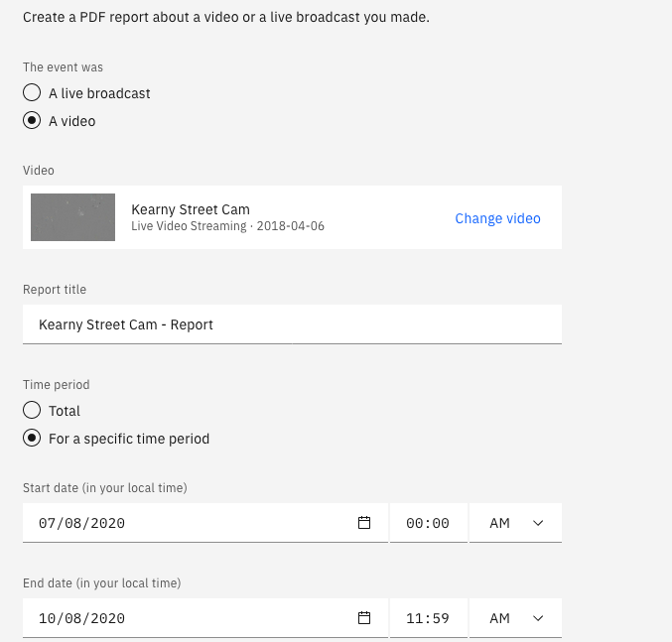Edit the start time 00:00 field
Image resolution: width=672 pixels, height=642 pixels.
[429, 523]
